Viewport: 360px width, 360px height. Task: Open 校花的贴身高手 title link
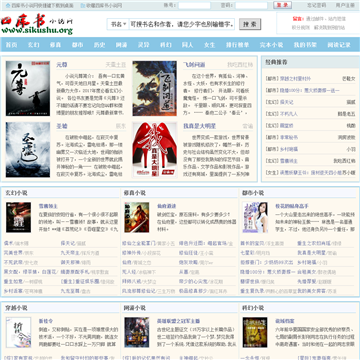pyautogui.click(x=292, y=206)
